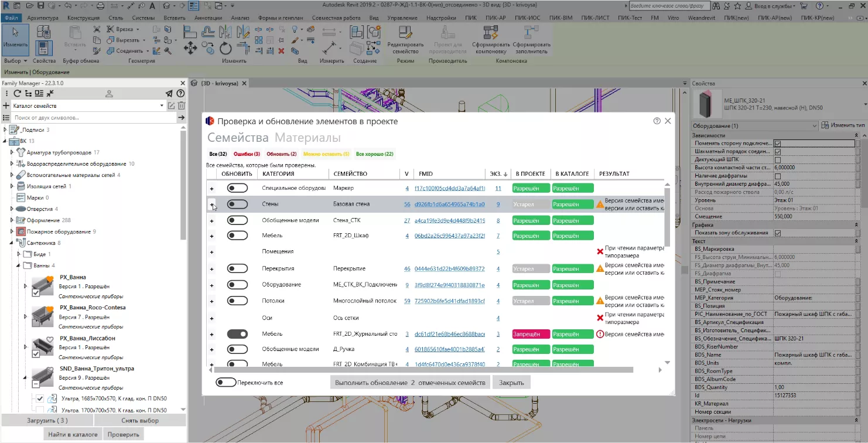868x443 pixels.
Task: Click the help icon in the dialog header
Action: tap(657, 121)
